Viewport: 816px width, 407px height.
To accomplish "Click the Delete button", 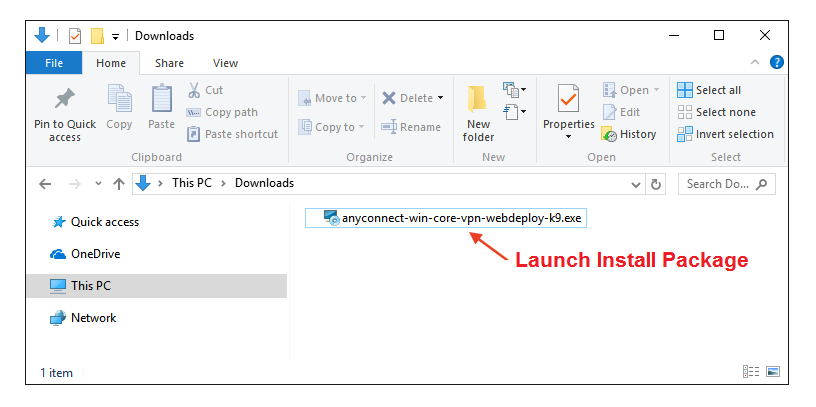I will coord(408,98).
